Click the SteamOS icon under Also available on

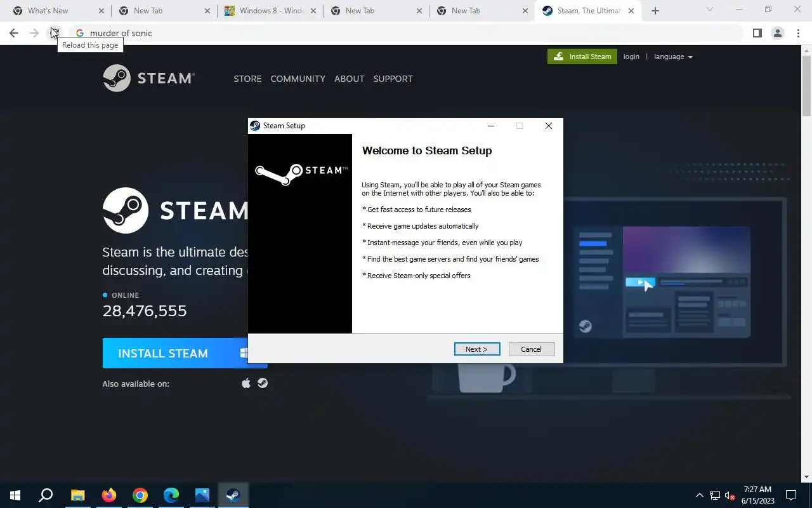tap(262, 383)
